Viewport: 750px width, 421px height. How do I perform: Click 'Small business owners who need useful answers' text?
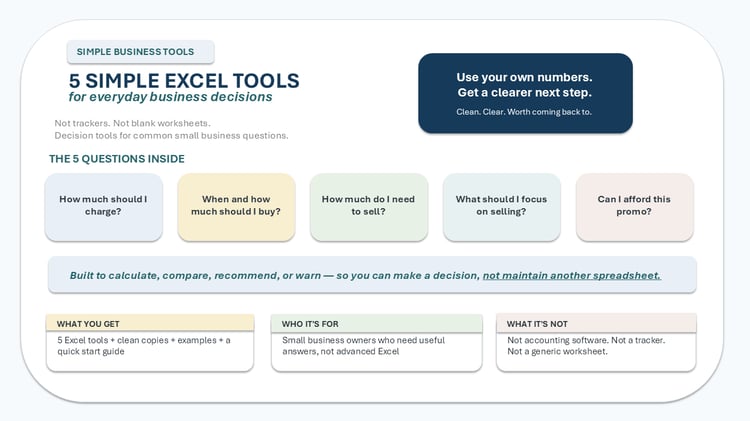click(364, 345)
